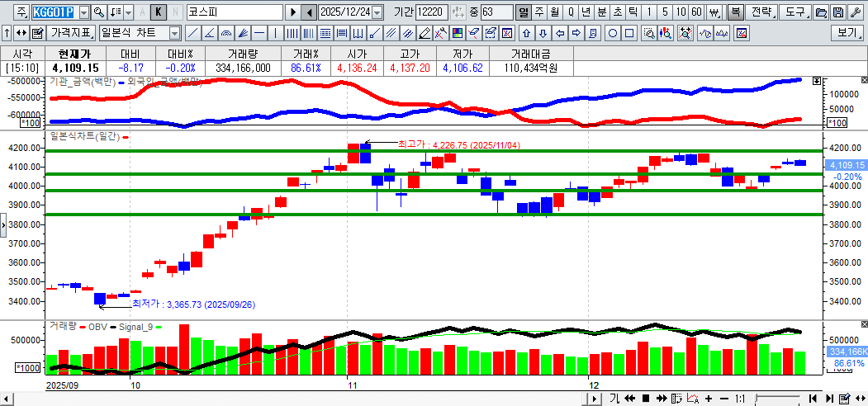Click the 가격지표 button
The height and width of the screenshot is (406, 868).
(71, 33)
